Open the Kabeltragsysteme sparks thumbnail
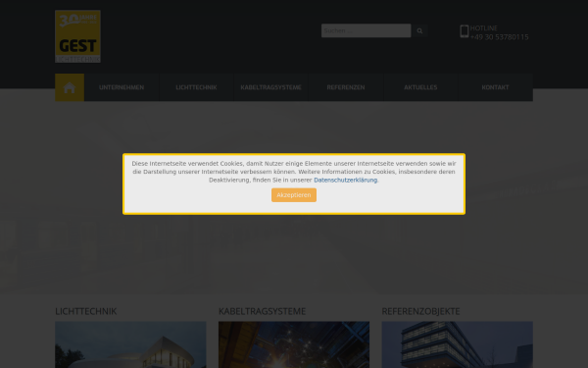Image resolution: width=588 pixels, height=368 pixels. pyautogui.click(x=294, y=344)
